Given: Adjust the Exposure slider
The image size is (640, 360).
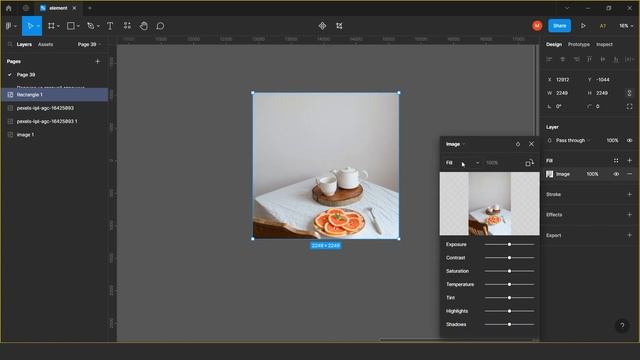Looking at the screenshot, I should 509,244.
